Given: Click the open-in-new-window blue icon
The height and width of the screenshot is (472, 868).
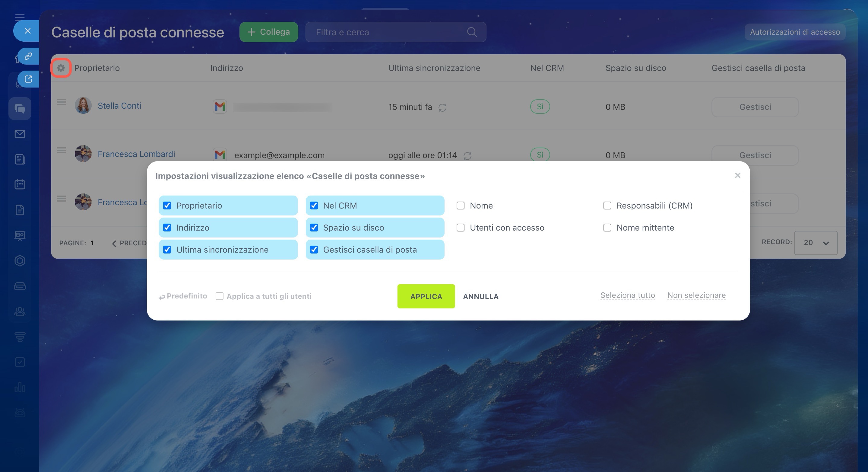Looking at the screenshot, I should point(28,79).
